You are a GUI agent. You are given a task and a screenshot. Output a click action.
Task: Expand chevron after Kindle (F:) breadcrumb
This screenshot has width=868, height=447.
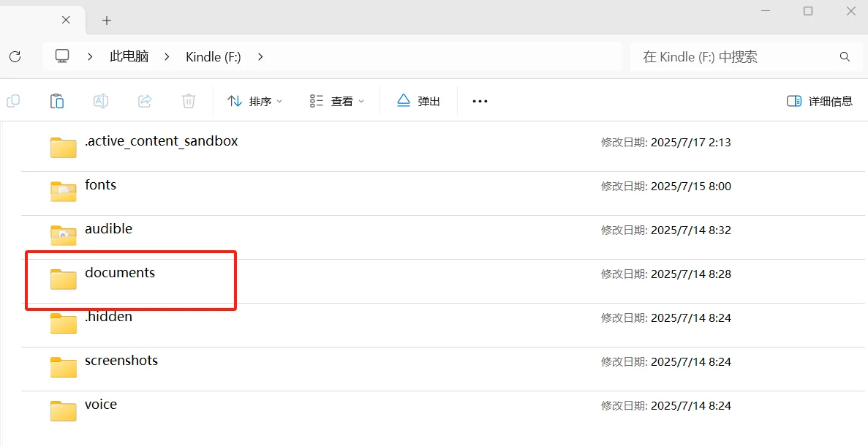[260, 56]
